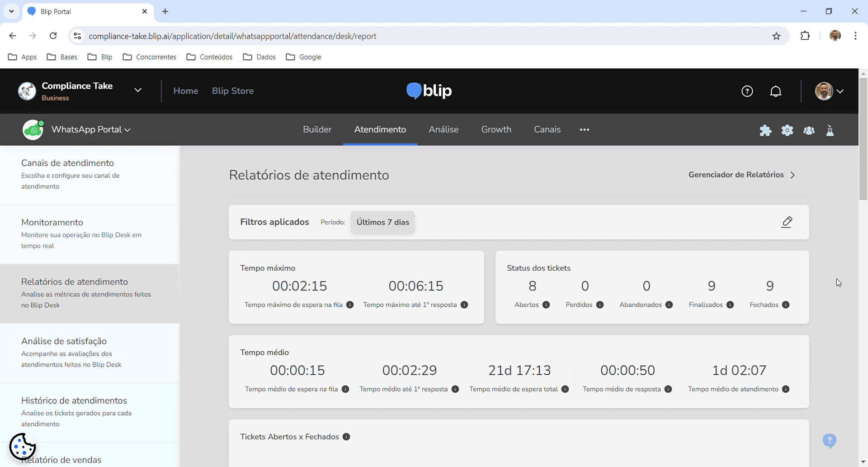Open the experimental features flask icon
Screen dimensions: 868x467
[830, 130]
